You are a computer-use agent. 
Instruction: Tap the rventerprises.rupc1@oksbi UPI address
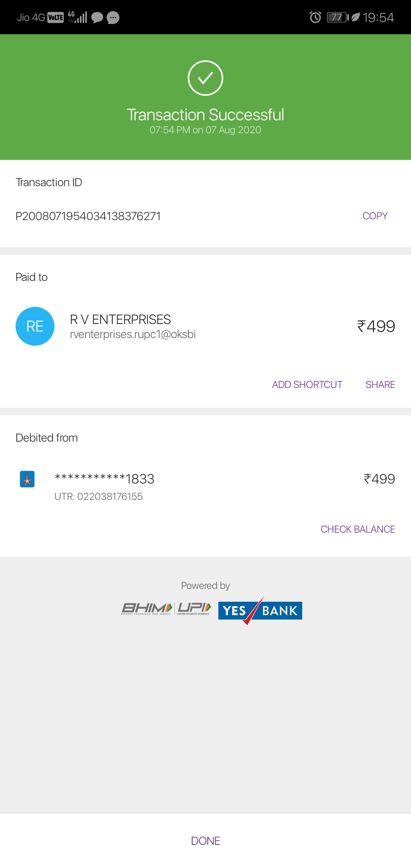tap(133, 334)
